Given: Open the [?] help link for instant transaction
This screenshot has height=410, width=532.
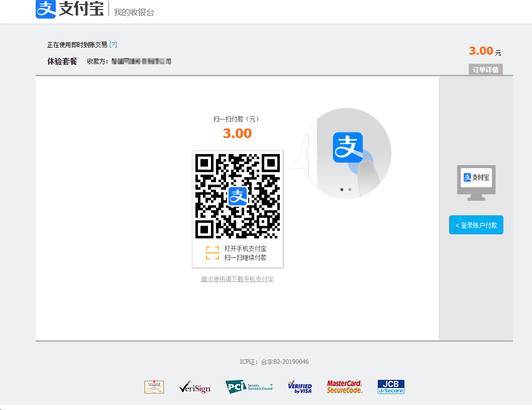Looking at the screenshot, I should (x=114, y=44).
